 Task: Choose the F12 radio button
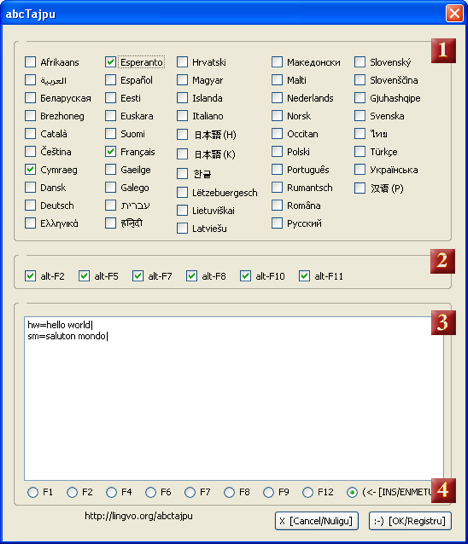click(308, 492)
